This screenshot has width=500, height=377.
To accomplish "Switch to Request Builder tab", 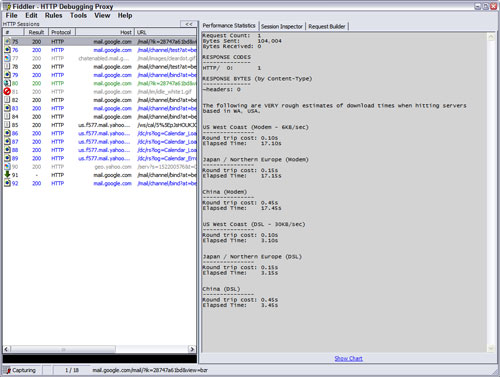I will coord(327,26).
